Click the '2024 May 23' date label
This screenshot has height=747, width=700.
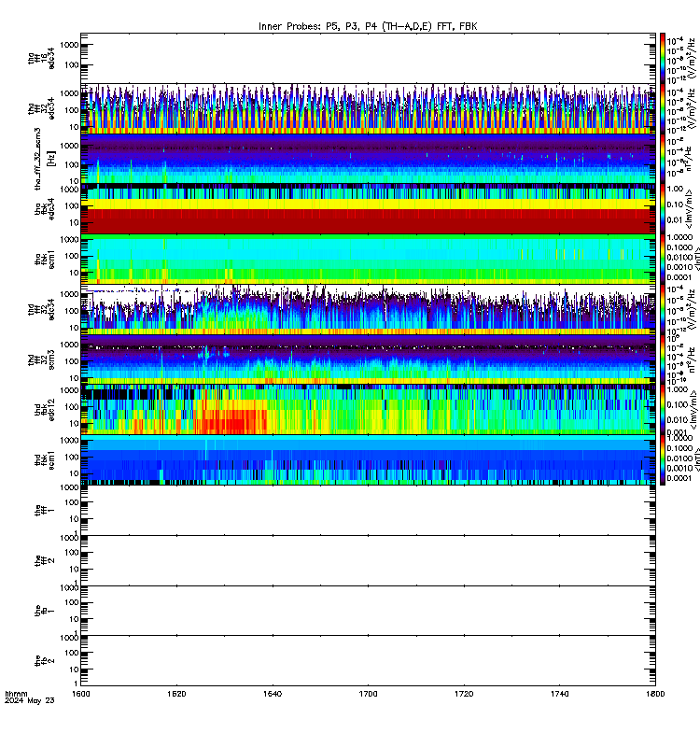pyautogui.click(x=30, y=700)
